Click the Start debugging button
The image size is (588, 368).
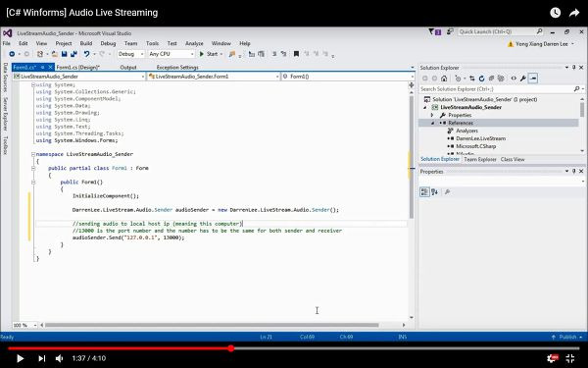coord(209,54)
